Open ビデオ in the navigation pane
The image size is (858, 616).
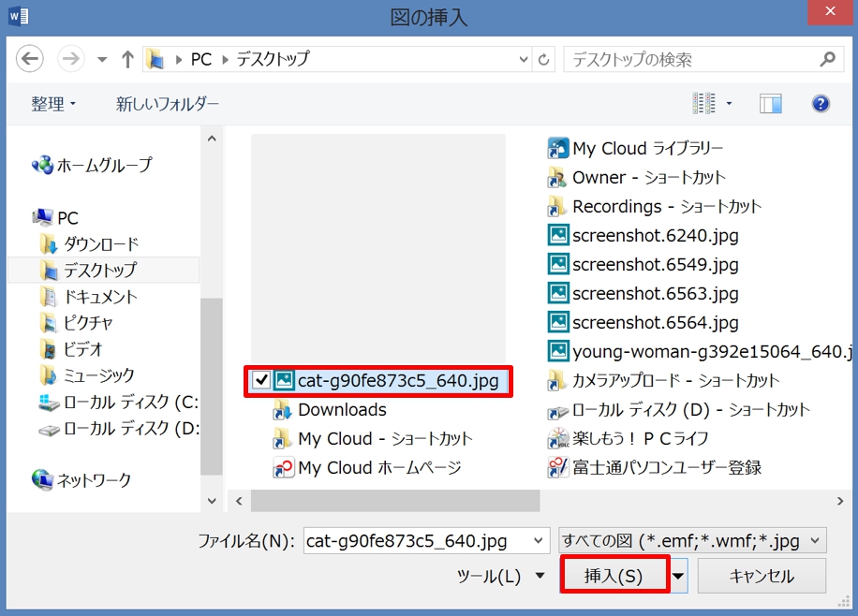pyautogui.click(x=71, y=349)
